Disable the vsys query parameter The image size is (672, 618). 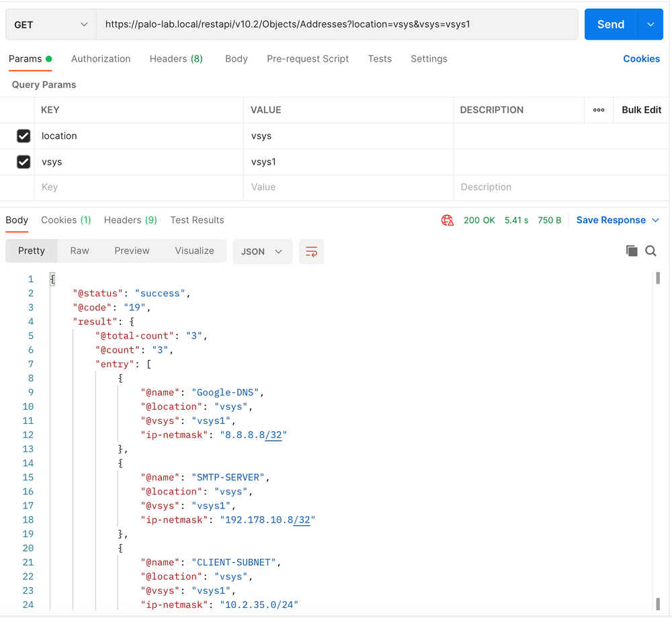(x=24, y=162)
